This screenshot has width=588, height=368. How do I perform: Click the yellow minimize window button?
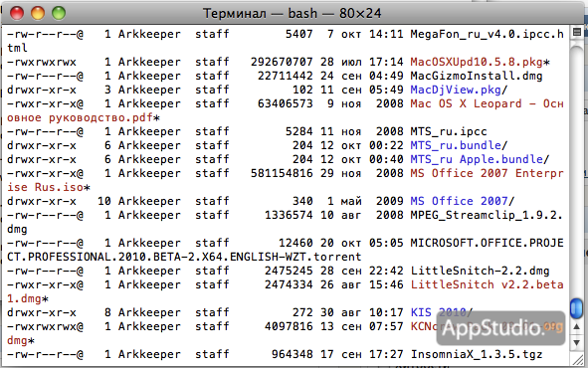tap(38, 13)
